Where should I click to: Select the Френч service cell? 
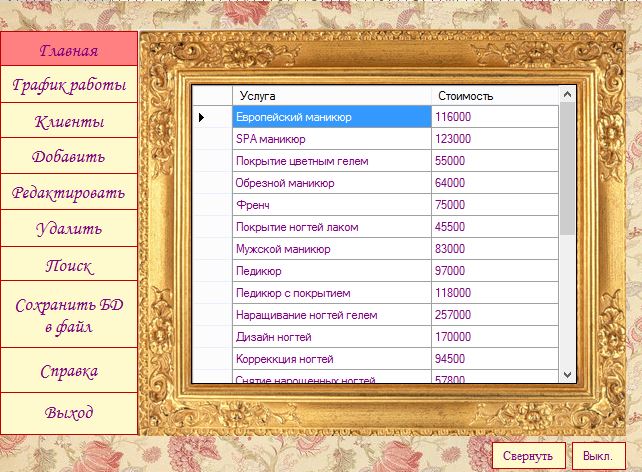332,205
